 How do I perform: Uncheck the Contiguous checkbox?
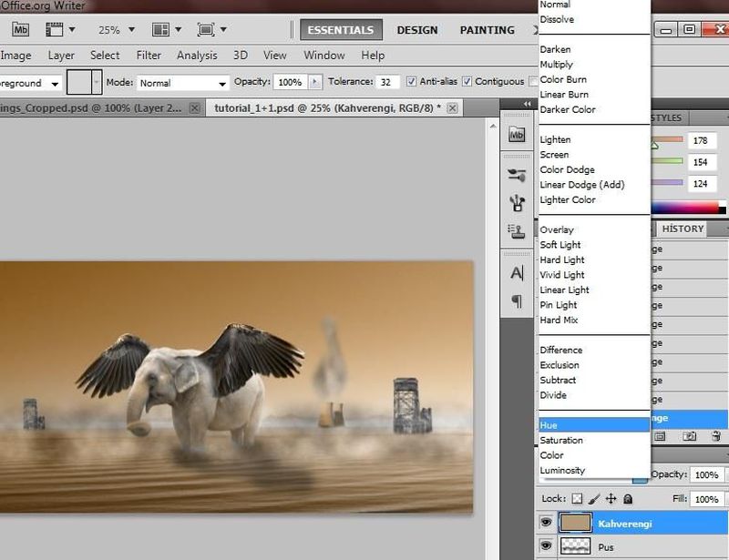click(x=467, y=82)
